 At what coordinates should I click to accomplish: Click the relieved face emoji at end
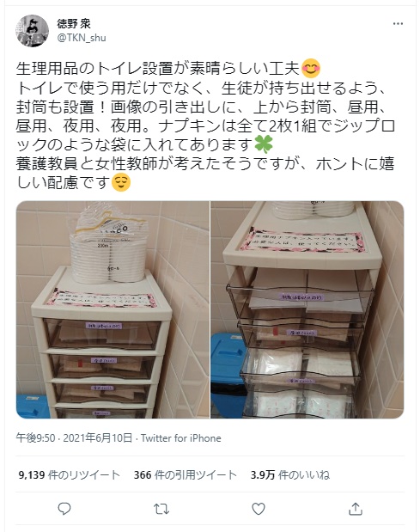pos(121,182)
